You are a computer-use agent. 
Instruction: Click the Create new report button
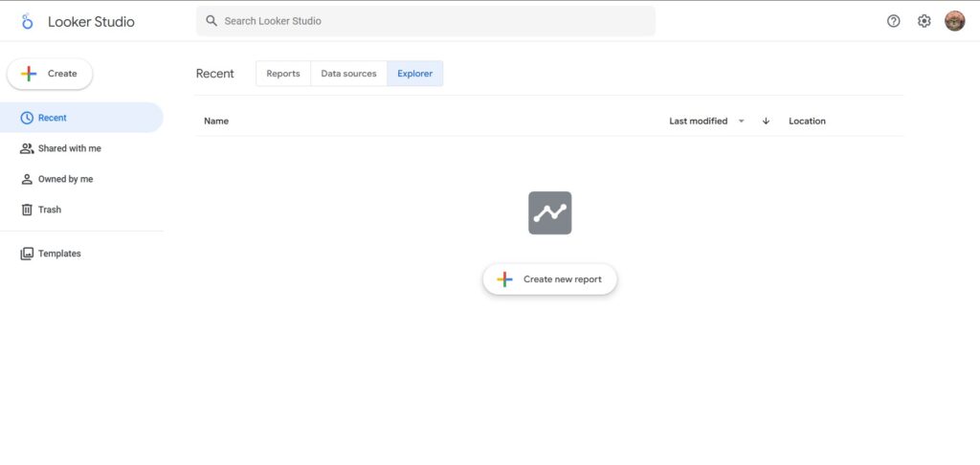pyautogui.click(x=550, y=279)
